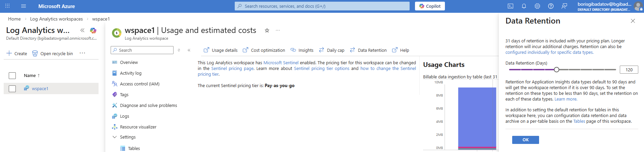Select Diagnose and solve problems

tap(148, 106)
